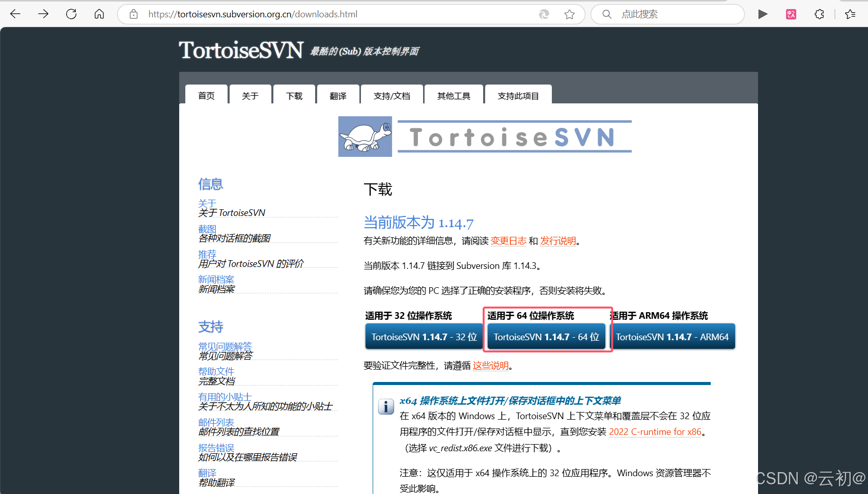This screenshot has height=494, width=868.
Task: Click the 常见问题解答 sidebar link
Action: 225,346
